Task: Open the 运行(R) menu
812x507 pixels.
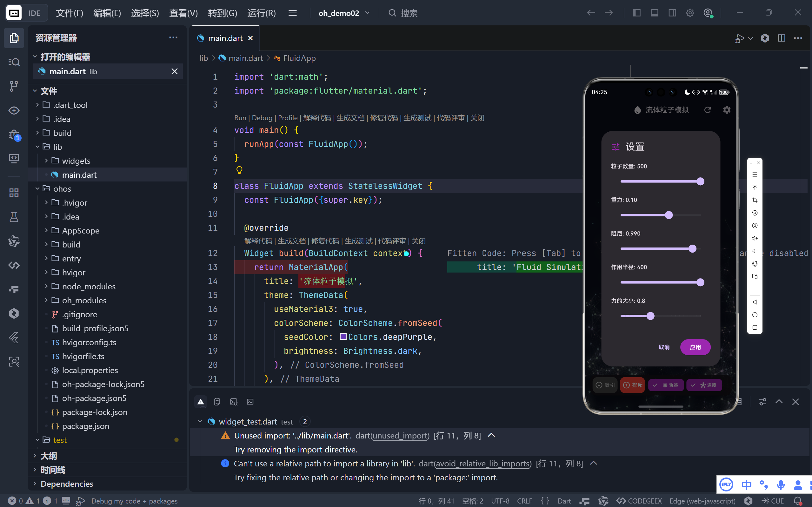Action: pos(261,13)
